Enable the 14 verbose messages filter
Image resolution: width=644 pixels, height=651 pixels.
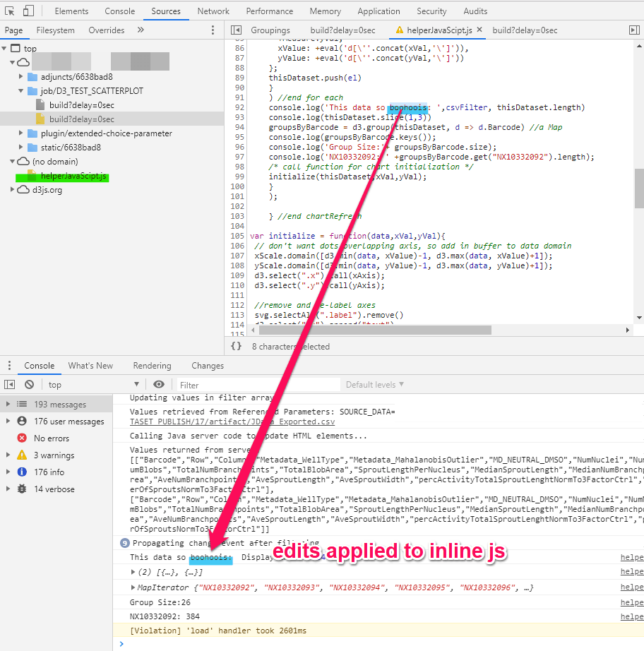pyautogui.click(x=54, y=489)
